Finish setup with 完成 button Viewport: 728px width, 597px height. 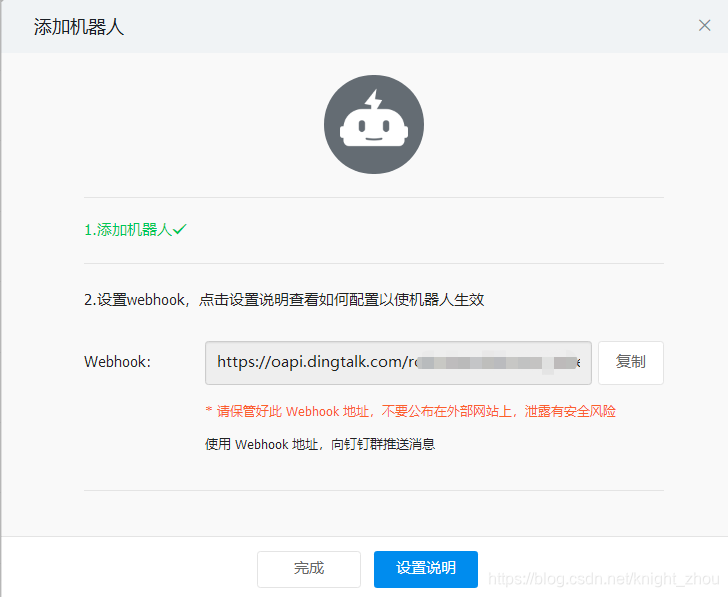point(309,569)
